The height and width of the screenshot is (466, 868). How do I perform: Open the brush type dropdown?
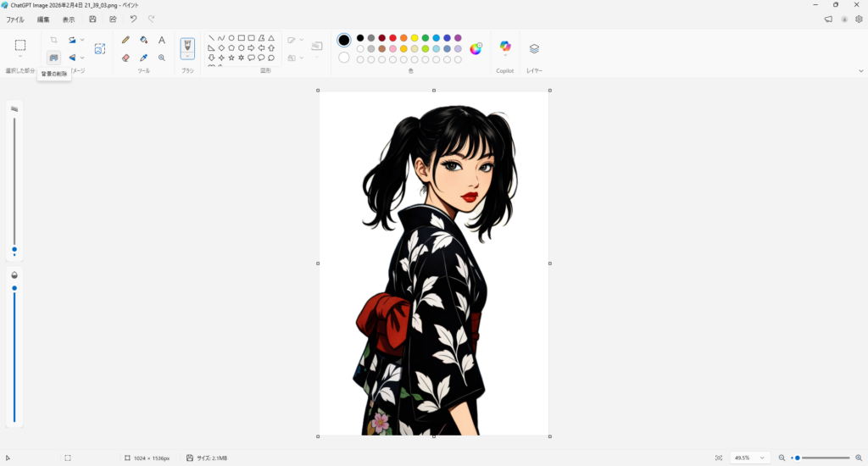187,57
